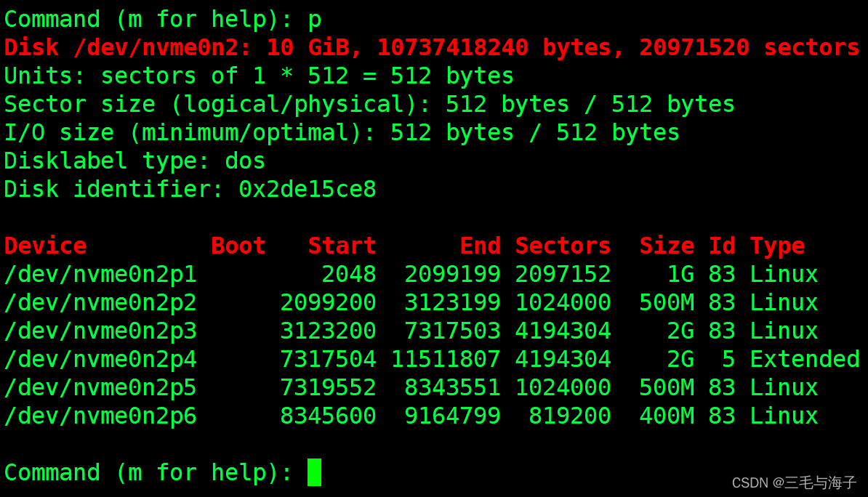Screen dimensions: 868x497
Task: Click the 'Size' column header
Action: (x=667, y=246)
